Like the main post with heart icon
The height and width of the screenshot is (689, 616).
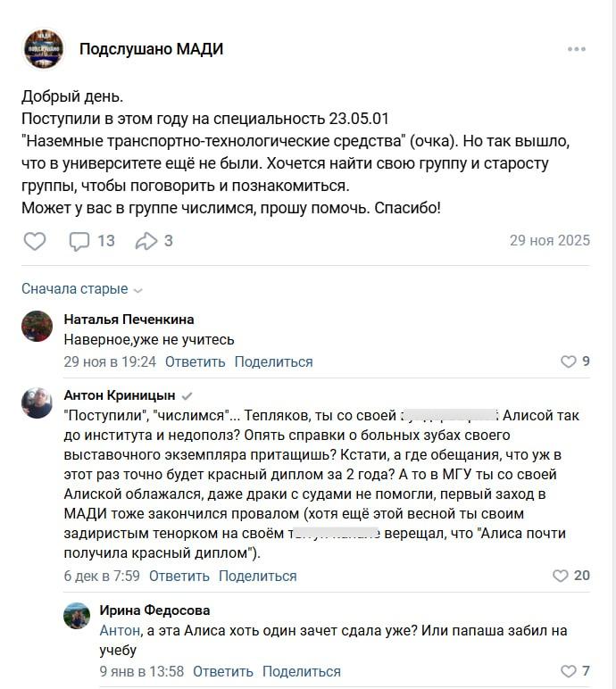pyautogui.click(x=34, y=241)
